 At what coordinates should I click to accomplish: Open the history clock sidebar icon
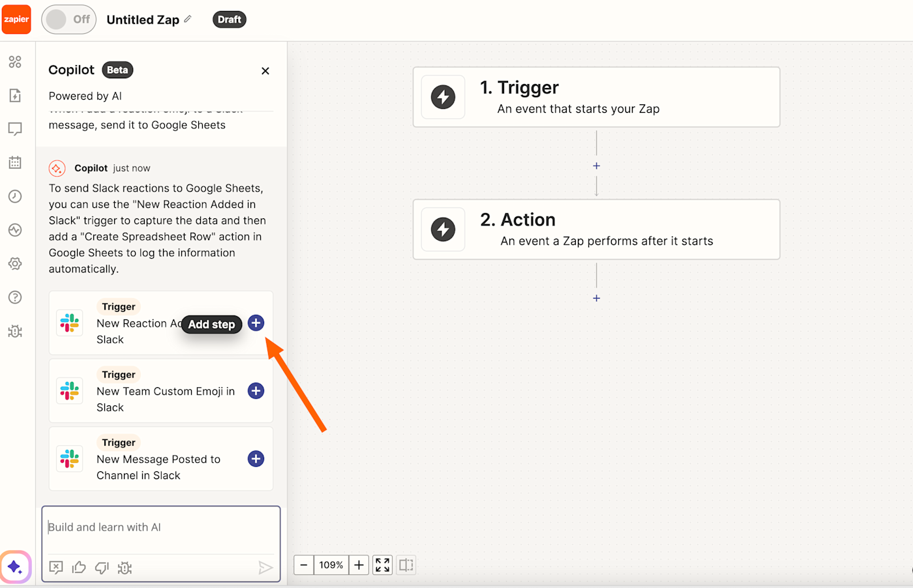[x=15, y=196]
